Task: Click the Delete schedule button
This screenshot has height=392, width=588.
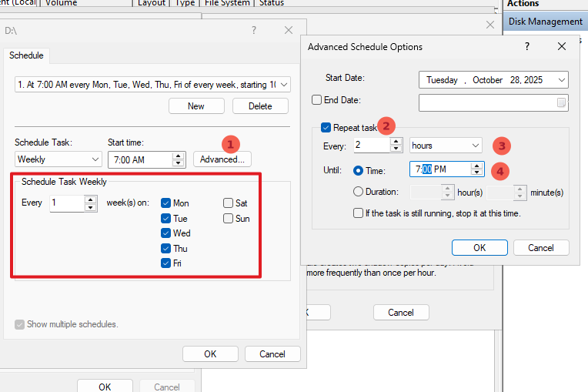Action: click(x=260, y=106)
